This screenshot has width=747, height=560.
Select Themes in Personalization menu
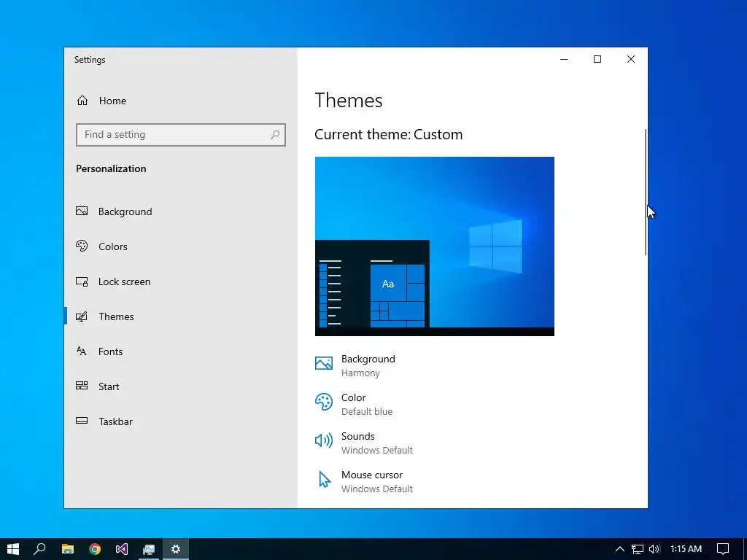[181, 316]
